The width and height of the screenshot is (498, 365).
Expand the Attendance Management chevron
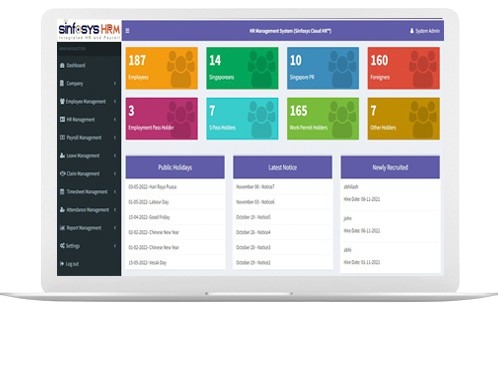(115, 209)
